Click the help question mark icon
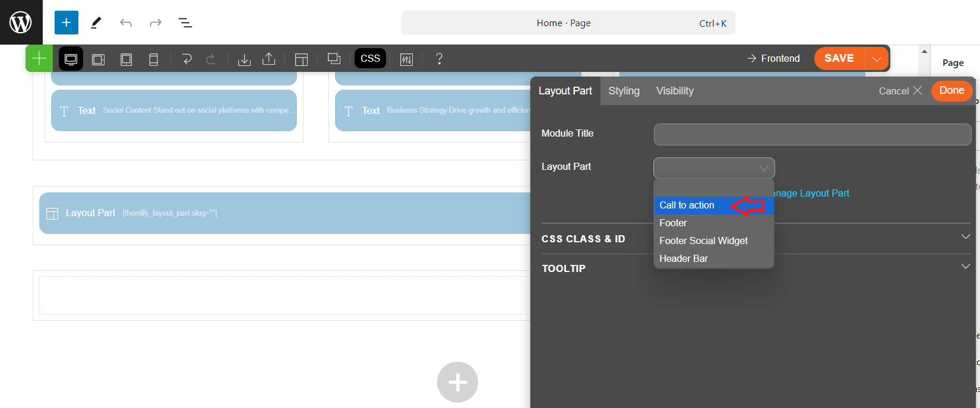The width and height of the screenshot is (980, 408). click(439, 59)
